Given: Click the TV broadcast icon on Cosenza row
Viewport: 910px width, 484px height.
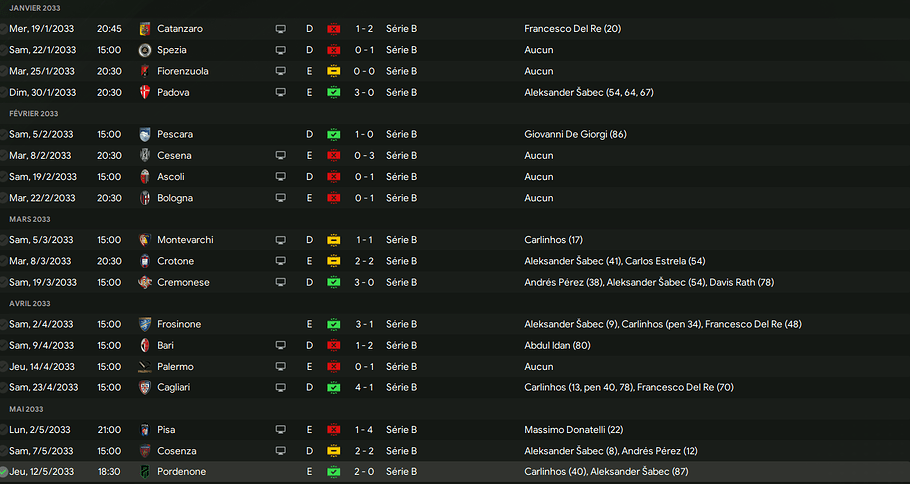Looking at the screenshot, I should point(281,451).
